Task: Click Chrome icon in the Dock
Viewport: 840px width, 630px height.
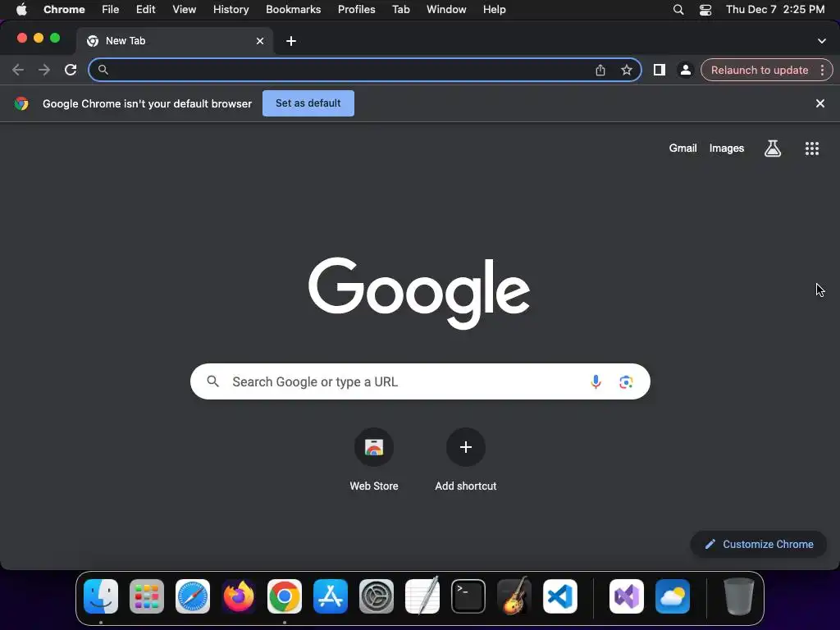Action: pyautogui.click(x=285, y=596)
